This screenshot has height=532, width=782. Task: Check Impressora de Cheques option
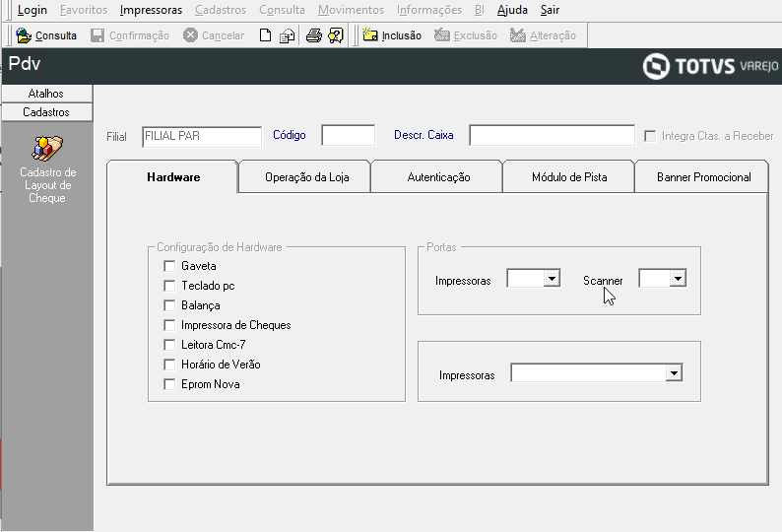pyautogui.click(x=169, y=325)
